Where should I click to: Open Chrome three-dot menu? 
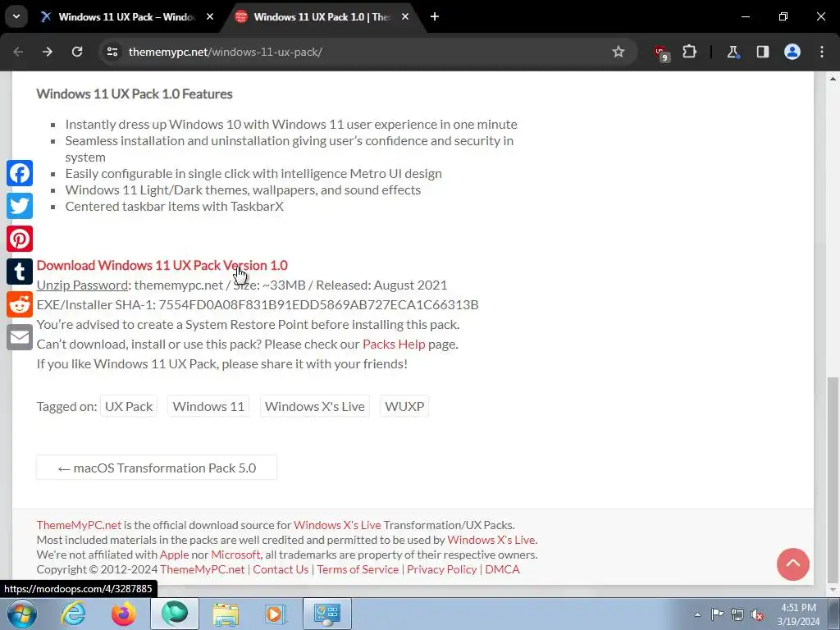coord(822,52)
